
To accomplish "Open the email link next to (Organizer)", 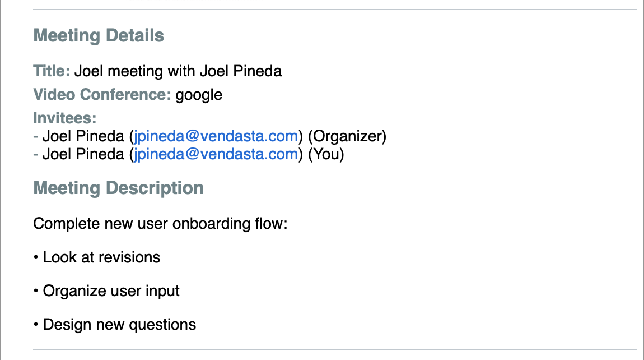I will tap(216, 136).
